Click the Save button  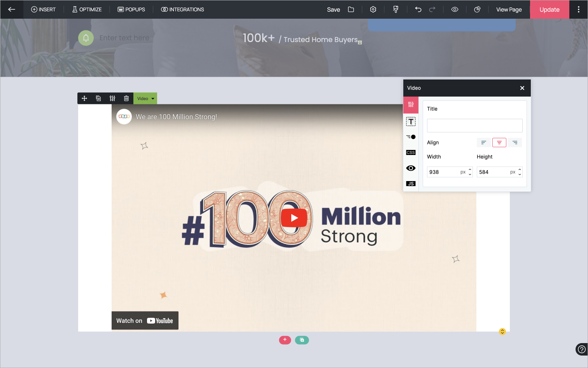pyautogui.click(x=333, y=9)
